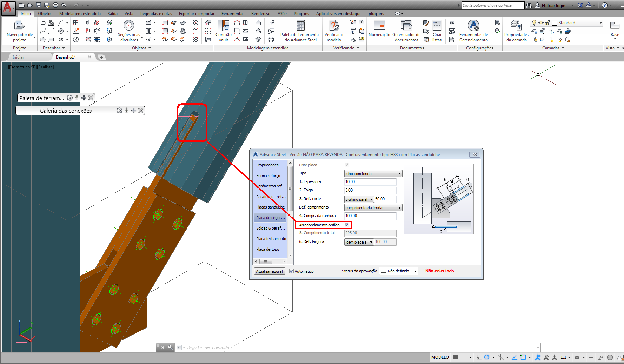Image resolution: width=624 pixels, height=364 pixels.
Task: Open the Ref. corte dropdown
Action: 359,199
